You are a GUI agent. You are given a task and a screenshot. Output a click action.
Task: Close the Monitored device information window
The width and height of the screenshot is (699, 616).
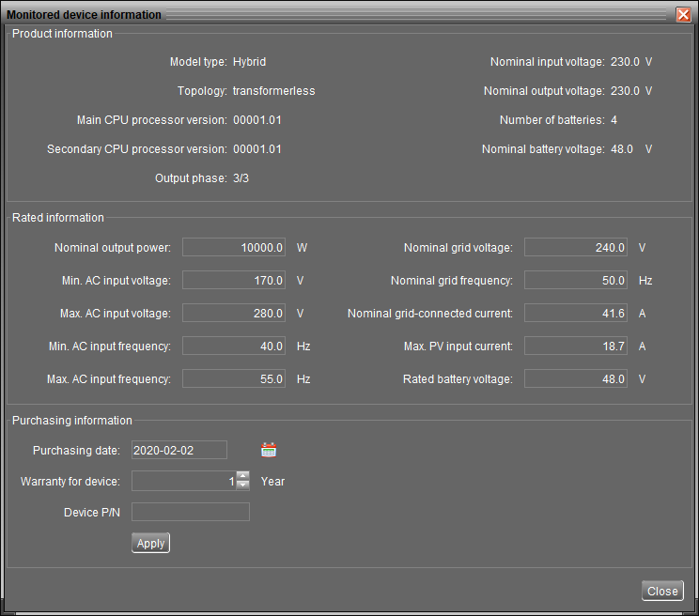683,15
